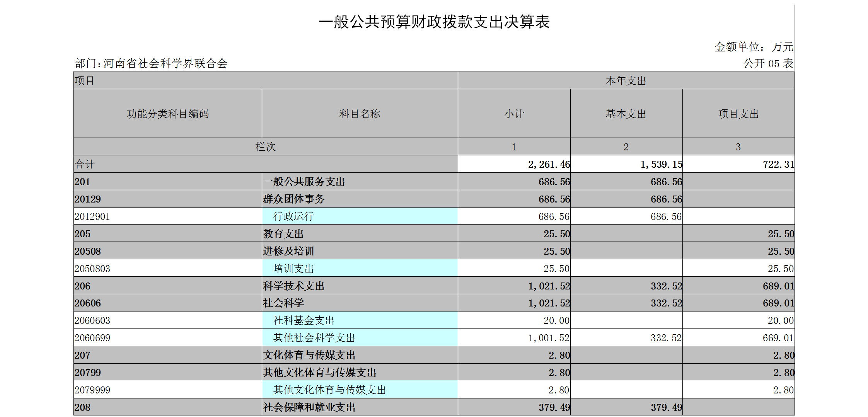Select the 培训支出 name cell
The height and width of the screenshot is (417, 868).
(360, 268)
